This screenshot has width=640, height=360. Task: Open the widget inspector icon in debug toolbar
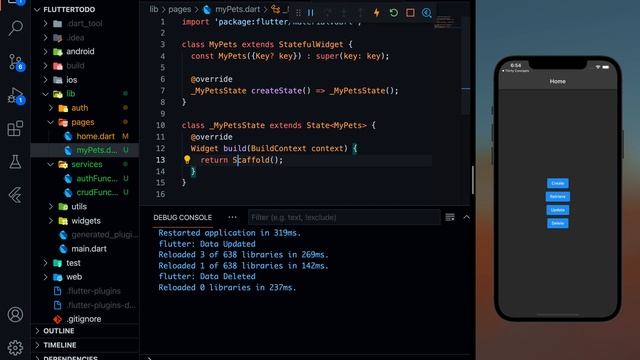[427, 13]
